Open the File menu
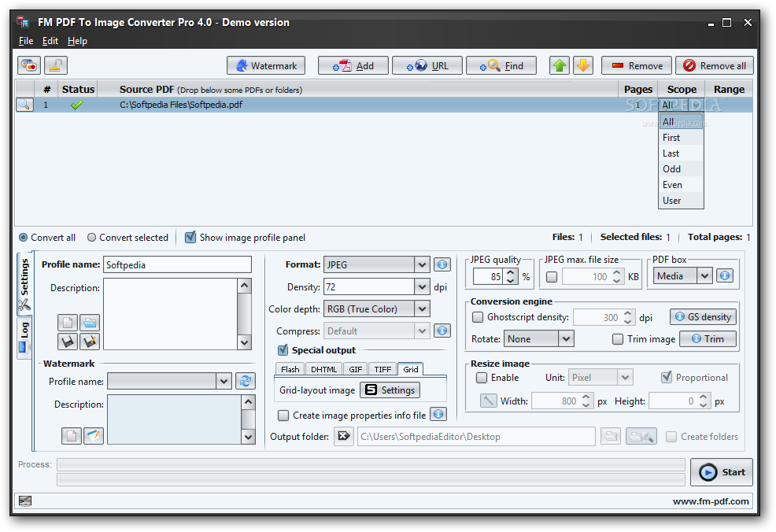This screenshot has height=532, width=776. (26, 41)
